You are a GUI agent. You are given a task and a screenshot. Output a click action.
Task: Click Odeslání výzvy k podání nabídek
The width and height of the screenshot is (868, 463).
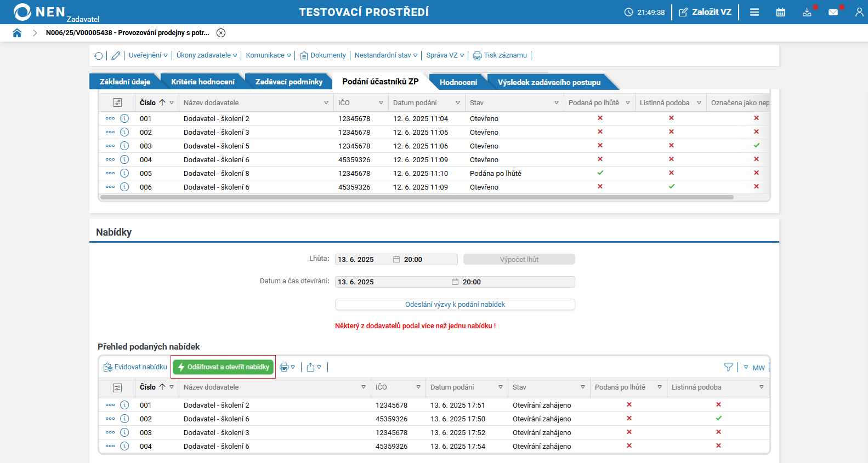point(455,305)
